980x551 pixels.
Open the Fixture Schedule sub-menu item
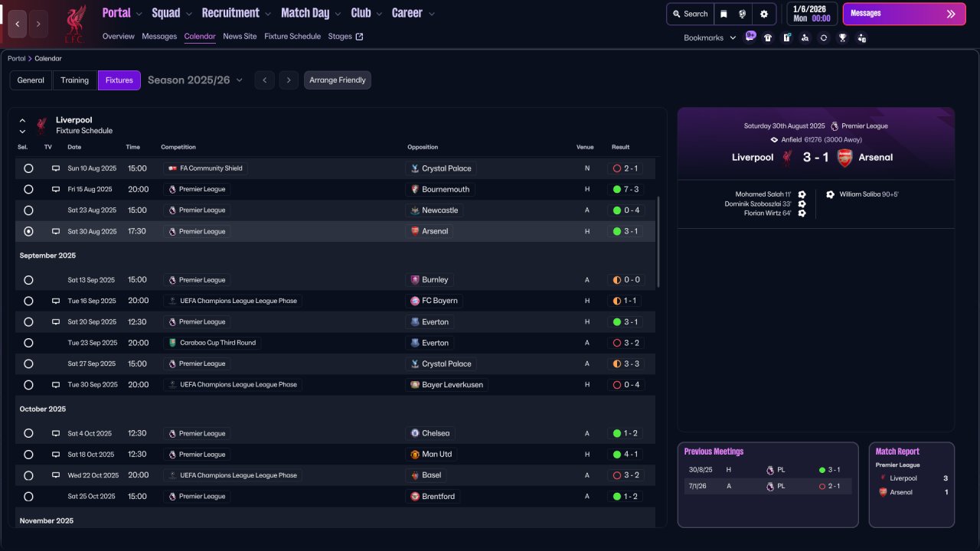coord(292,37)
